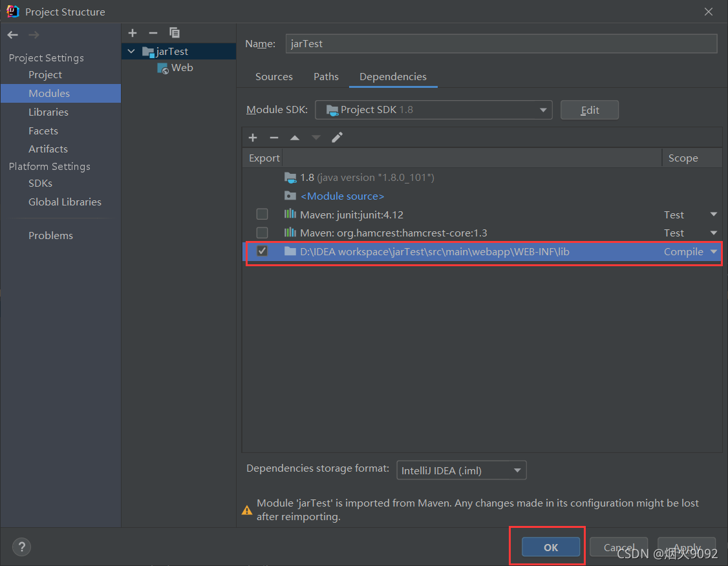Close the Project Structure dialog
The image size is (728, 566).
[x=708, y=12]
